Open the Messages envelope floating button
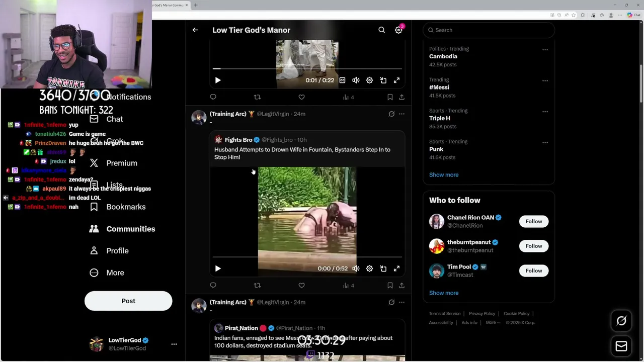This screenshot has height=362, width=644. [x=621, y=346]
